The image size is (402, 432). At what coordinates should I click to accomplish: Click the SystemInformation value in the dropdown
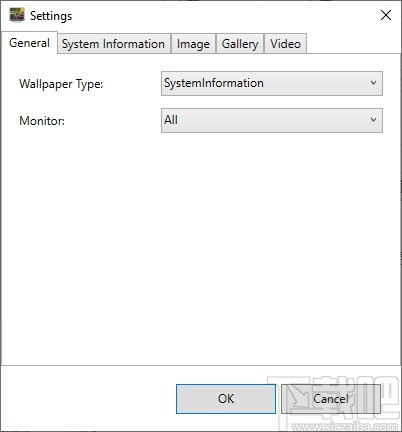214,83
